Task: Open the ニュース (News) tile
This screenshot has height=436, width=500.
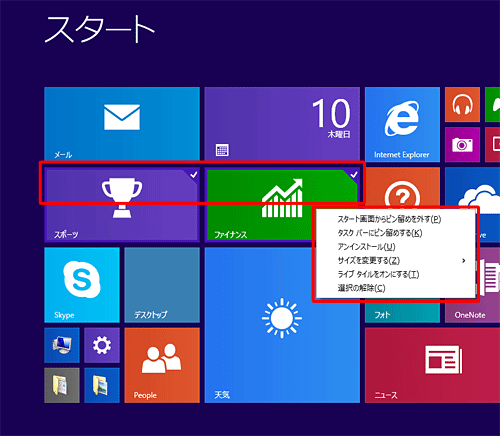Action: coord(432,365)
